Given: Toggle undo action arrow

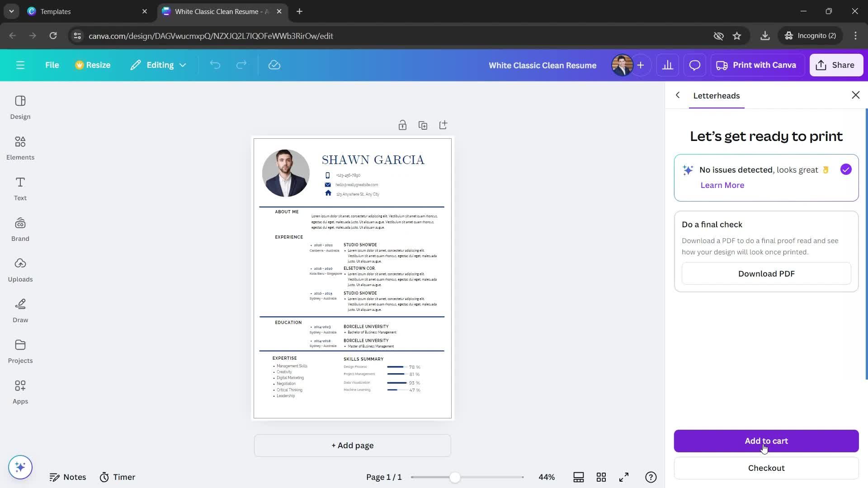Looking at the screenshot, I should click(215, 65).
